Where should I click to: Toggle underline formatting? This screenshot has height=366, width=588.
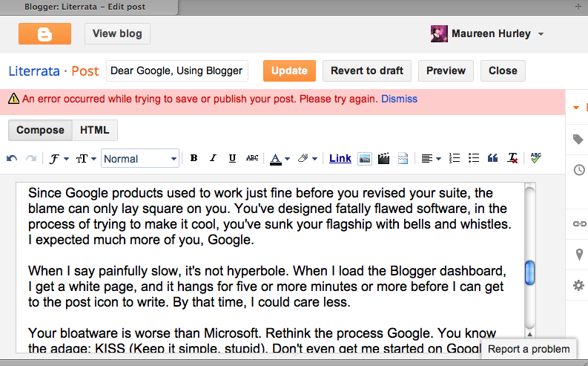(x=232, y=158)
